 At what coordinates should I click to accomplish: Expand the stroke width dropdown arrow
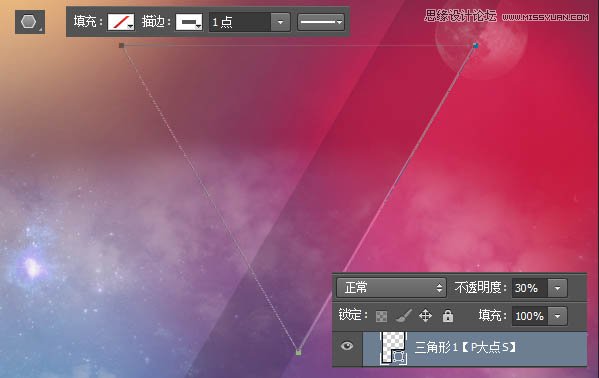[x=280, y=22]
